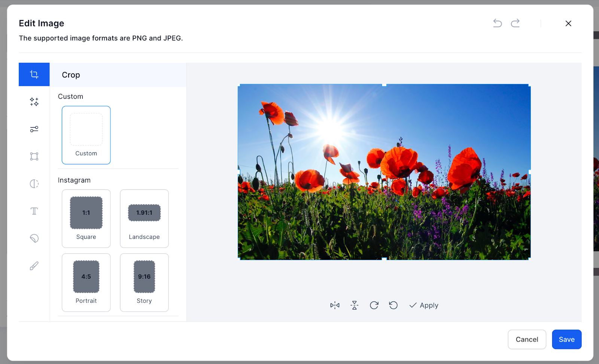Redo the last edit
Image resolution: width=599 pixels, height=364 pixels.
click(516, 23)
